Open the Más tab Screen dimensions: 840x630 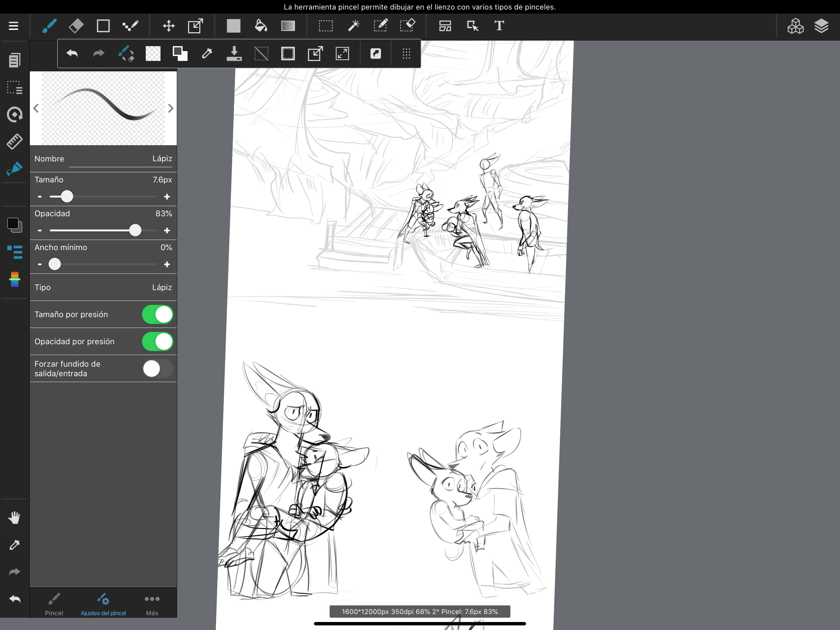tap(152, 604)
